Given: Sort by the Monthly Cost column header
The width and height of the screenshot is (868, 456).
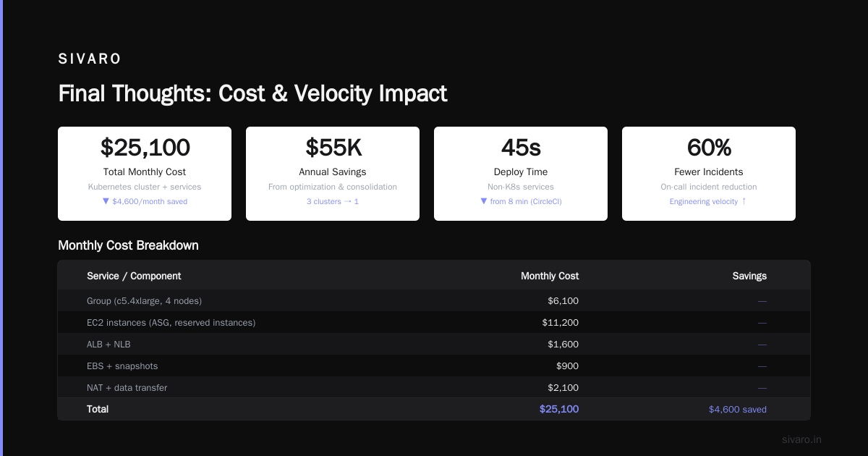Looking at the screenshot, I should point(550,276).
